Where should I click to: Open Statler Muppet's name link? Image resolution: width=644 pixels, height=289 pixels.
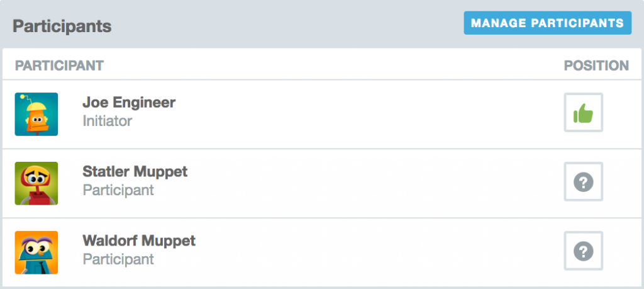[135, 171]
